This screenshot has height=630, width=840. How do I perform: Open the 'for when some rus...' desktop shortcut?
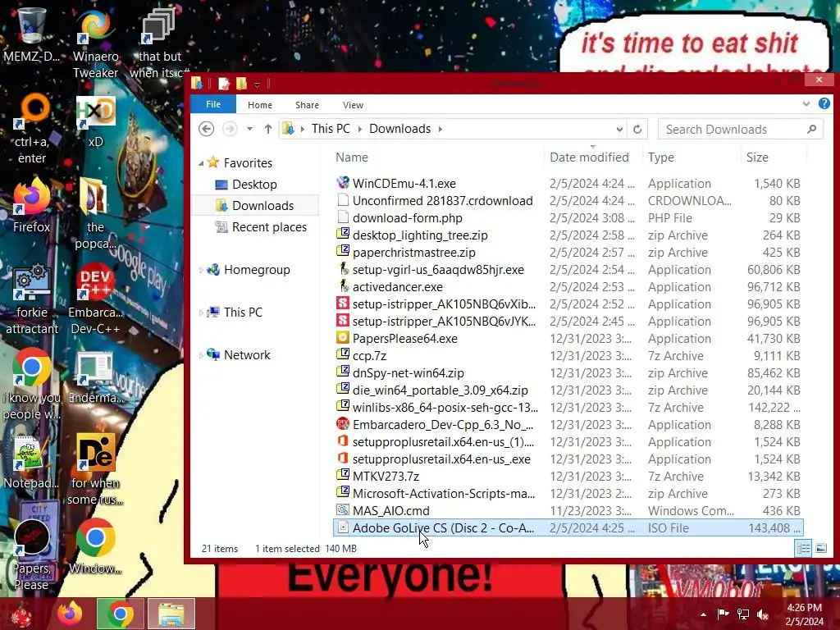95,470
